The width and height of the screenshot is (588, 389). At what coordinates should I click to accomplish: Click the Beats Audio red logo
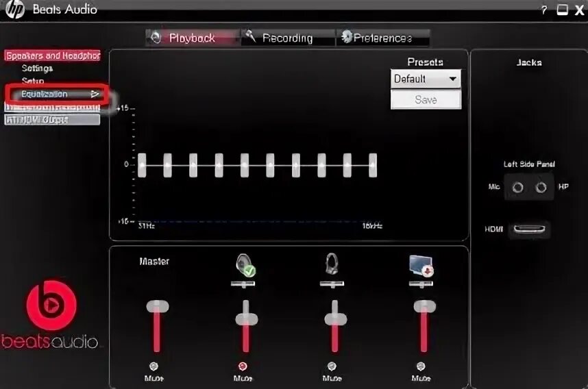[51, 305]
